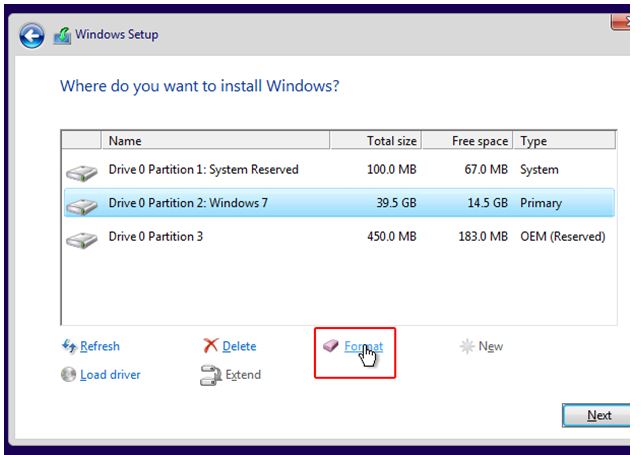The width and height of the screenshot is (642, 455).
Task: Close the Windows Setup window
Action: [x=620, y=22]
